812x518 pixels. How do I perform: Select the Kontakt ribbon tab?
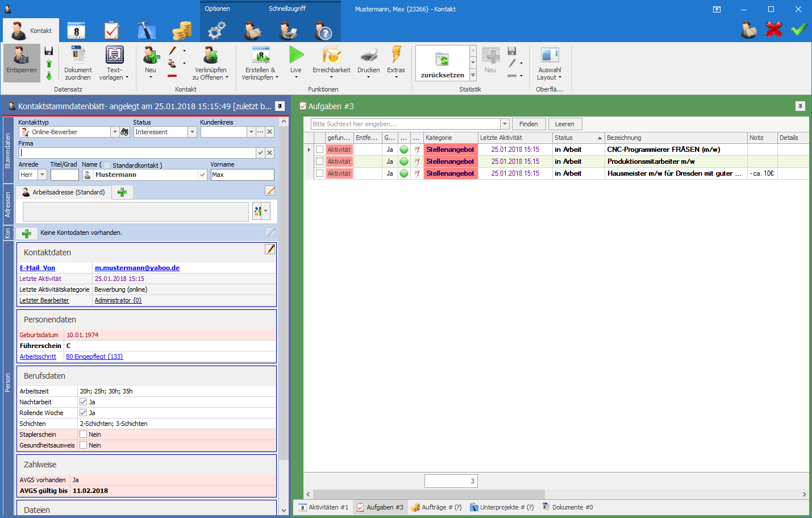point(31,31)
